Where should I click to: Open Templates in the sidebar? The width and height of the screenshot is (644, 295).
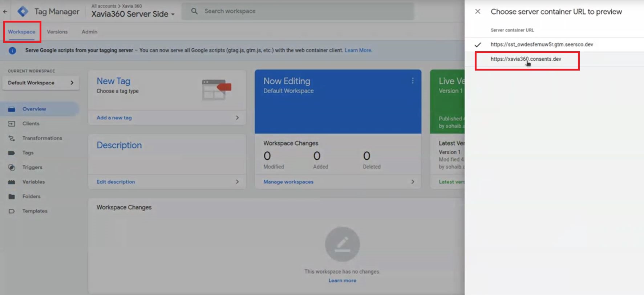(x=35, y=211)
